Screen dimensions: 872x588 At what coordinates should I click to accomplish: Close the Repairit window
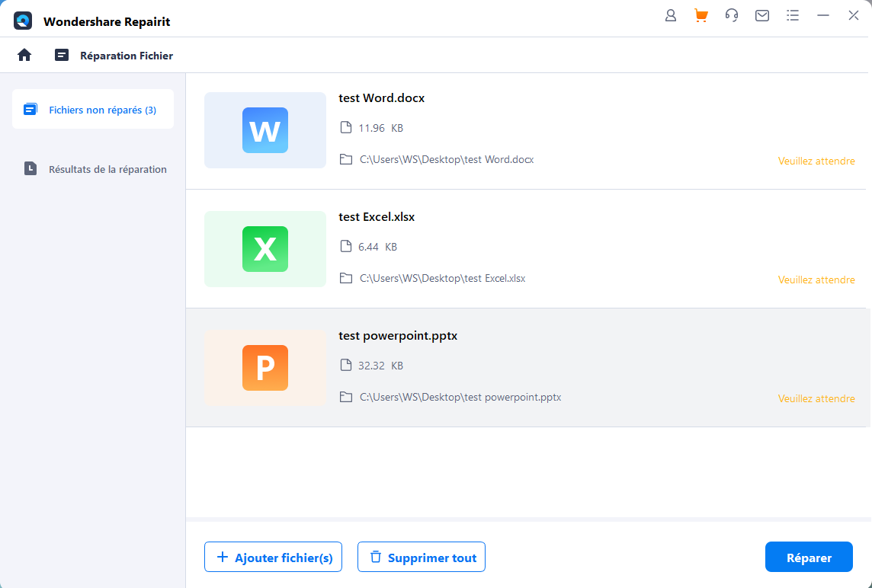854,15
